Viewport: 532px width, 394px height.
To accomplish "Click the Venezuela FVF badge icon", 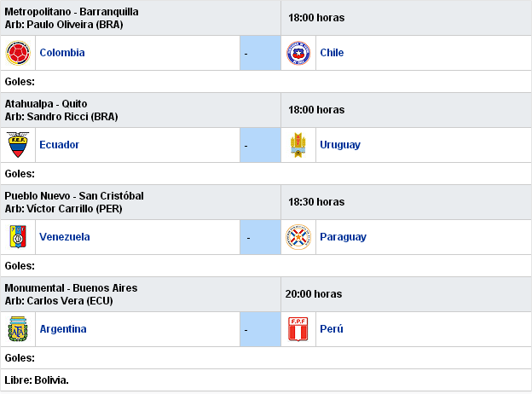I will [x=18, y=237].
